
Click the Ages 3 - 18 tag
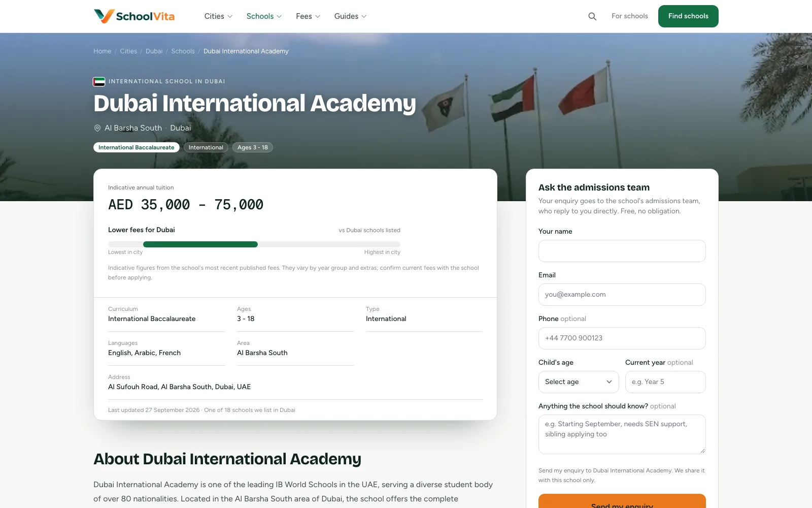253,147
